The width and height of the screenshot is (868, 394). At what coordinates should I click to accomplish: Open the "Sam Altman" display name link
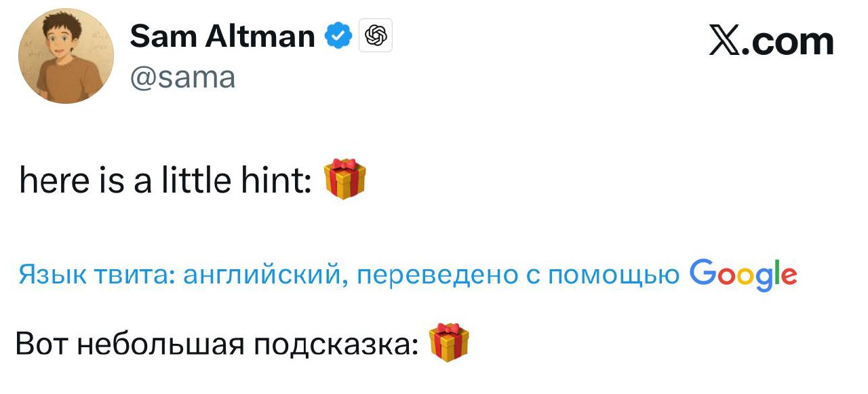(x=222, y=36)
